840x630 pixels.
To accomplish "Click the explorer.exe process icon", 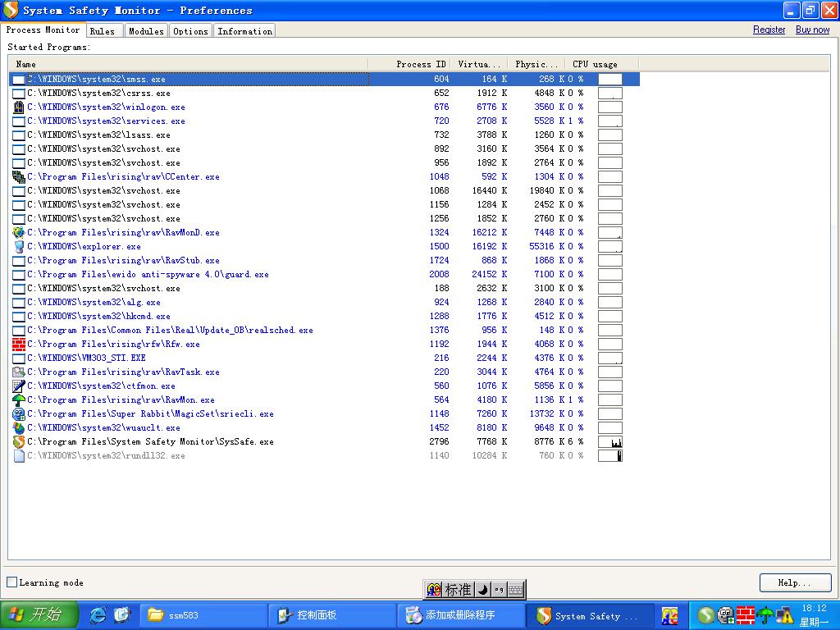I will coord(19,246).
